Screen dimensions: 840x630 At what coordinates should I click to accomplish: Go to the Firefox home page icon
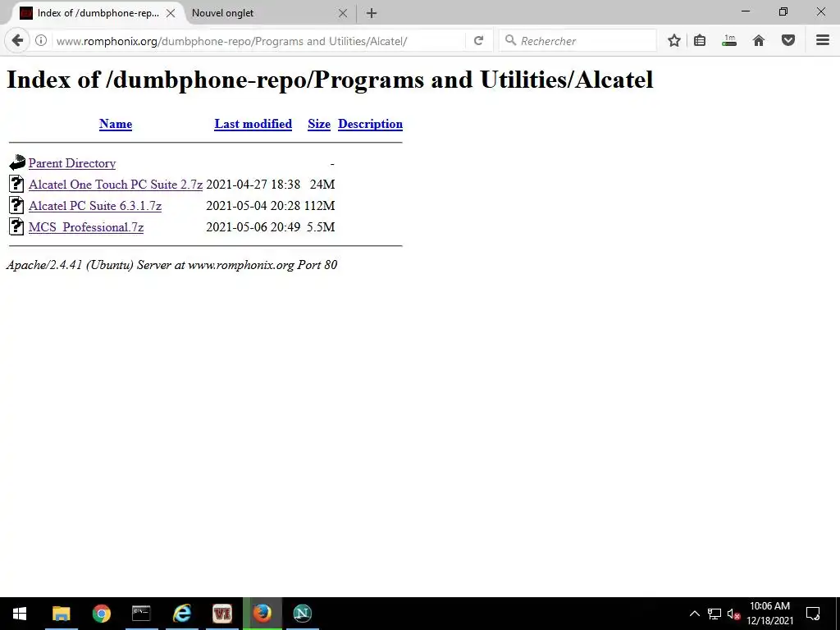click(759, 41)
